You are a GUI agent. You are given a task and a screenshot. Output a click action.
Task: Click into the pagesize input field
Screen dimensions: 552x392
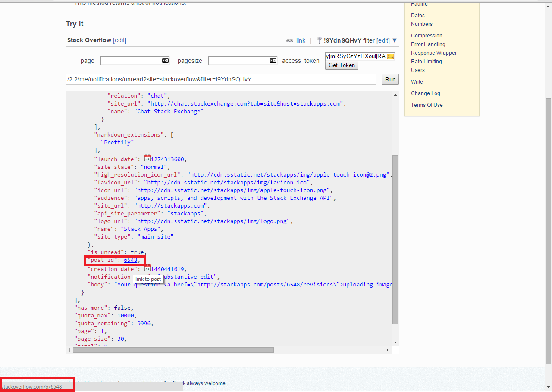click(243, 61)
